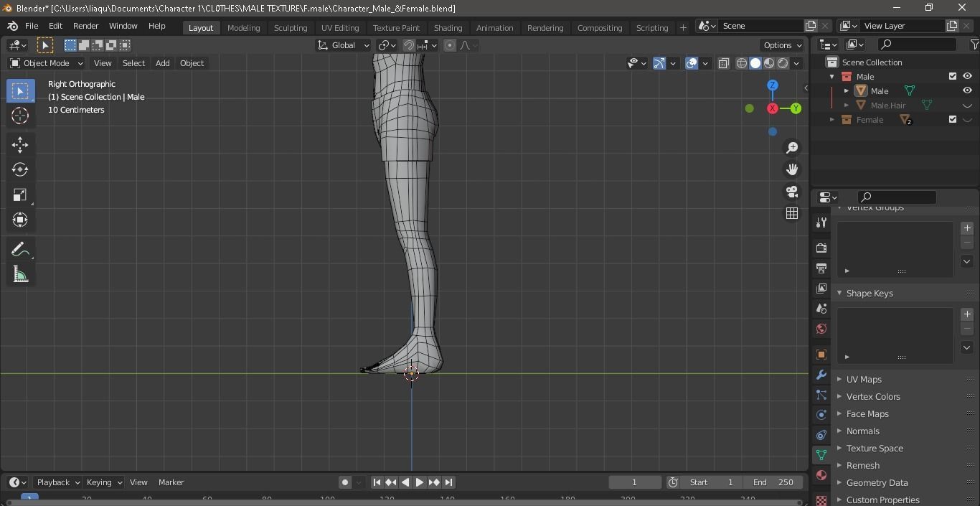
Task: Select the Annotate pencil tool
Action: click(20, 250)
